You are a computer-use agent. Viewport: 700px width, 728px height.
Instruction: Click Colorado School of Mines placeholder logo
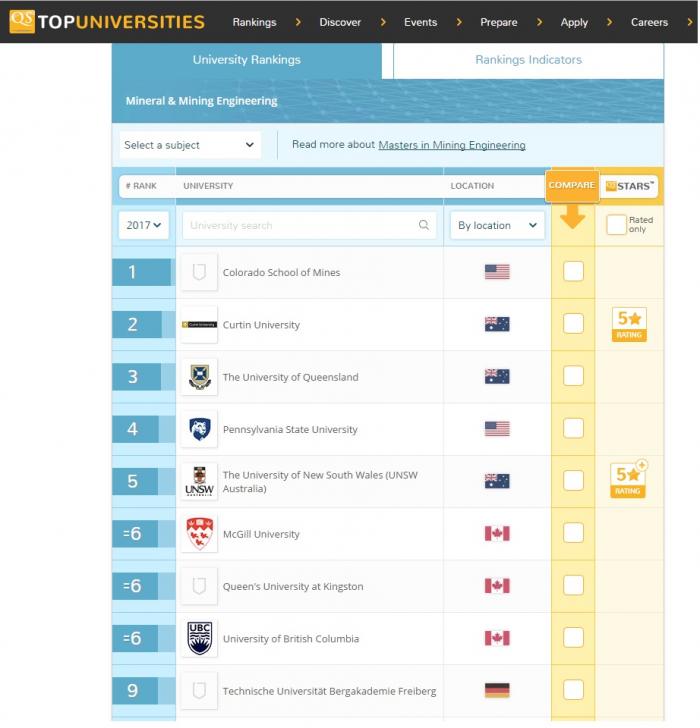(199, 272)
